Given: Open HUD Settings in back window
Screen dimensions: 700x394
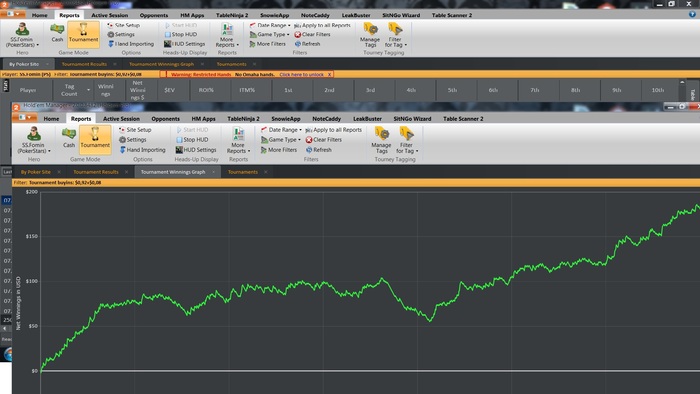Looking at the screenshot, I should (184, 44).
